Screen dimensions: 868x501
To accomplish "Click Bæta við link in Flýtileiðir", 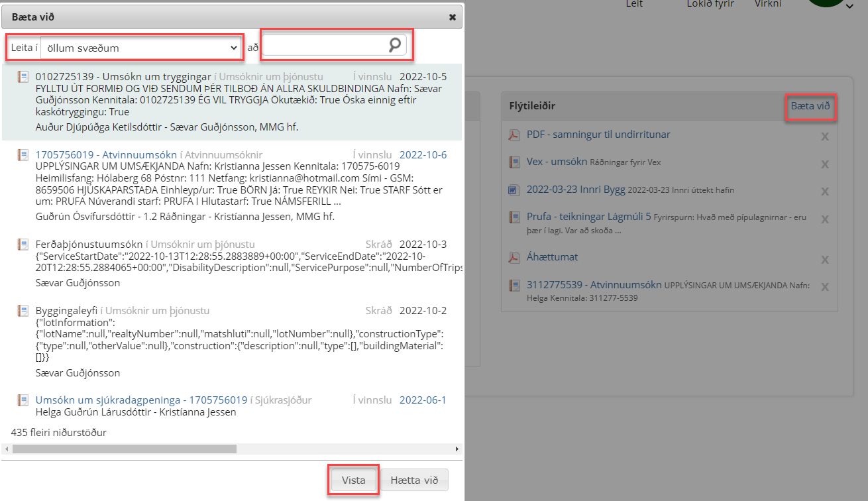I will point(810,106).
